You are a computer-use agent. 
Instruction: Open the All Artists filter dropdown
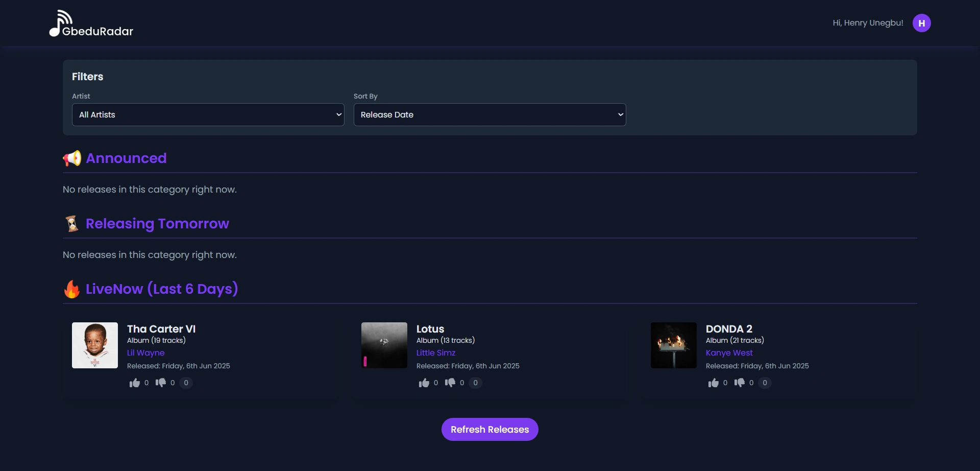tap(208, 115)
